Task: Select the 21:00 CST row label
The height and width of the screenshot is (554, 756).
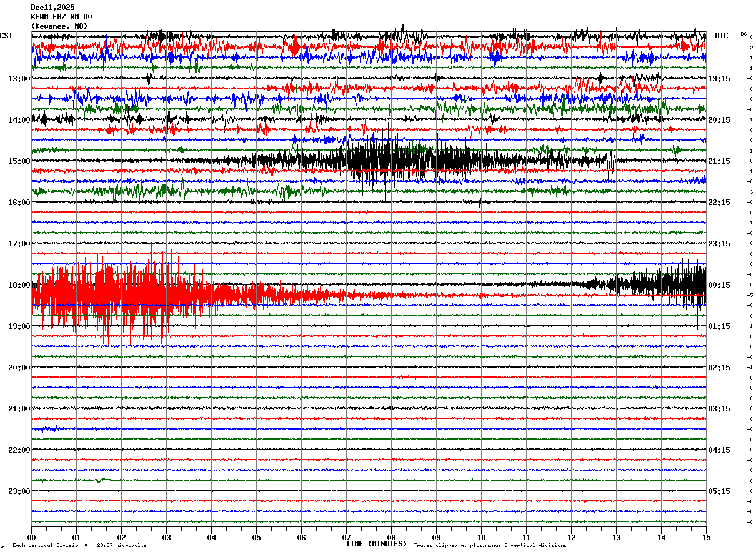Action: tap(19, 409)
